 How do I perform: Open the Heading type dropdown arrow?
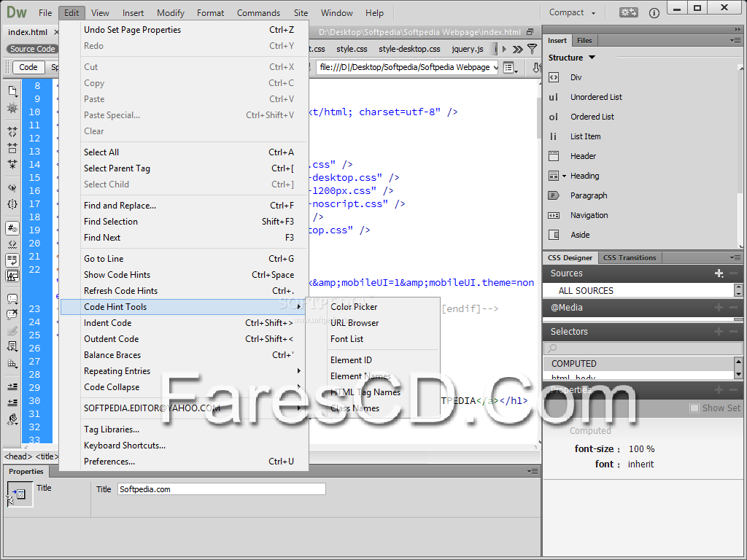[564, 176]
